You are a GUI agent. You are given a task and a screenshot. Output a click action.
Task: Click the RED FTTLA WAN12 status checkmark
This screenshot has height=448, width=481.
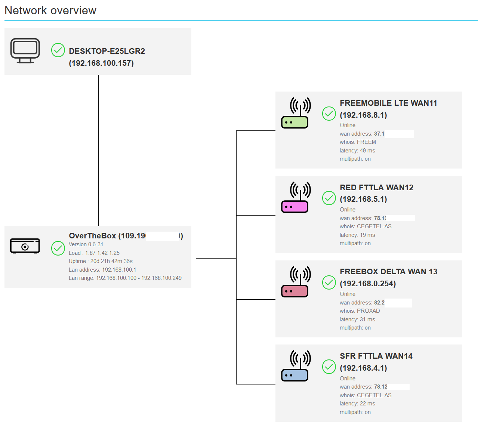tap(329, 198)
